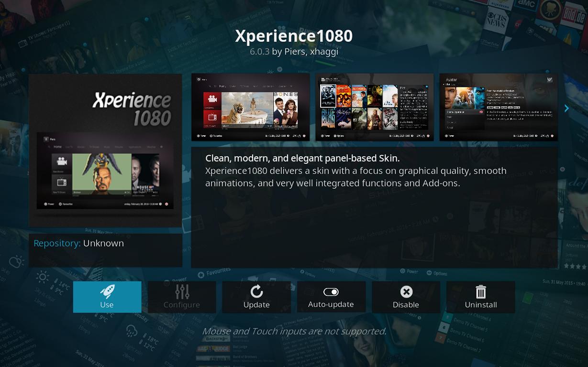The width and height of the screenshot is (588, 367).
Task: Click the Repository: Unknown label
Action: (79, 243)
